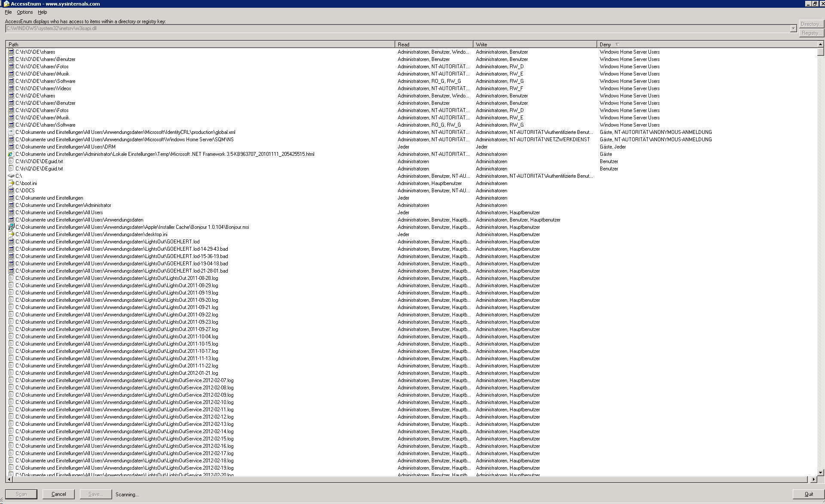Open the path combo box dropdown arrow
This screenshot has height=504, width=825.
tap(793, 29)
